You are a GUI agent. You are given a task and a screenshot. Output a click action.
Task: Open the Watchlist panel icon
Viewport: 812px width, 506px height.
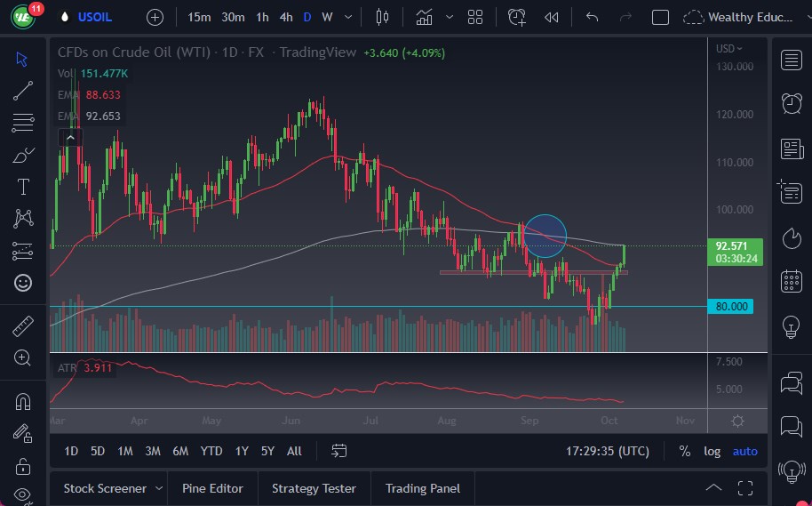click(x=791, y=60)
